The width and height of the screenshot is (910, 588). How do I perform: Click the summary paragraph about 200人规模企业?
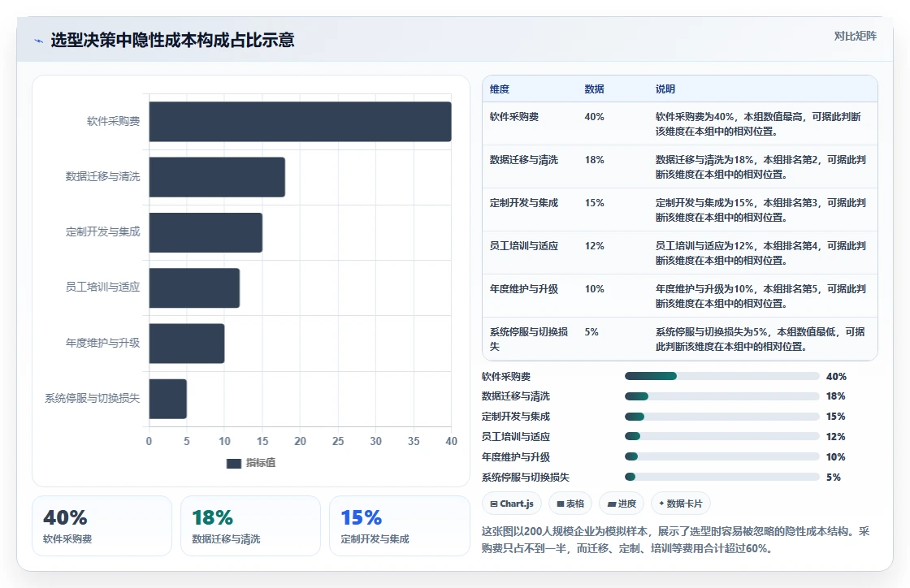[675, 540]
